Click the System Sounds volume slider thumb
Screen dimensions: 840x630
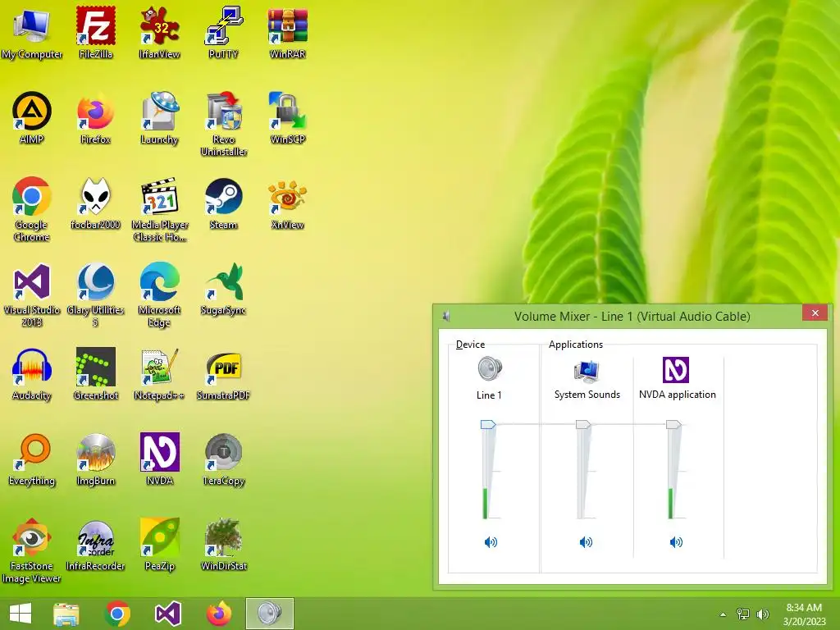click(583, 425)
